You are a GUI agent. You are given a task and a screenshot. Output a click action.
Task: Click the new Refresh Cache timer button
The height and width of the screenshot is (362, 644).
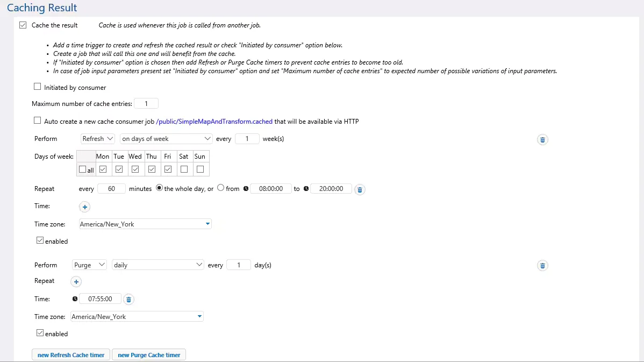point(71,355)
